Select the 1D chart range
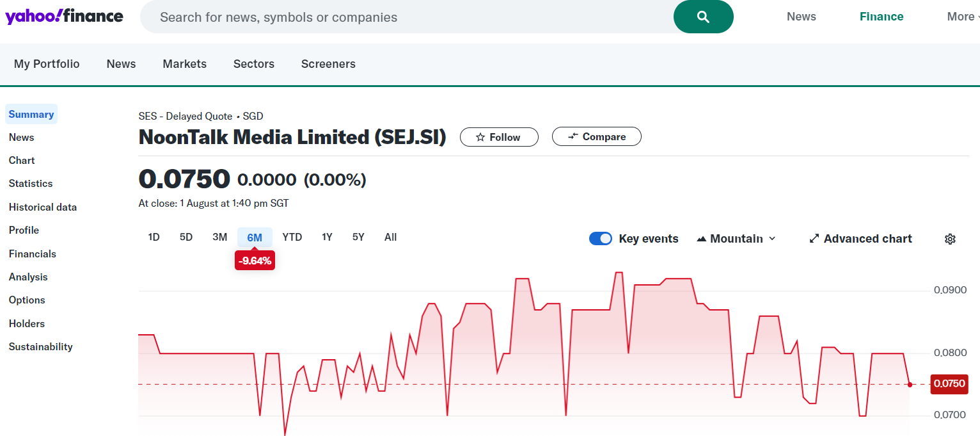 (154, 238)
